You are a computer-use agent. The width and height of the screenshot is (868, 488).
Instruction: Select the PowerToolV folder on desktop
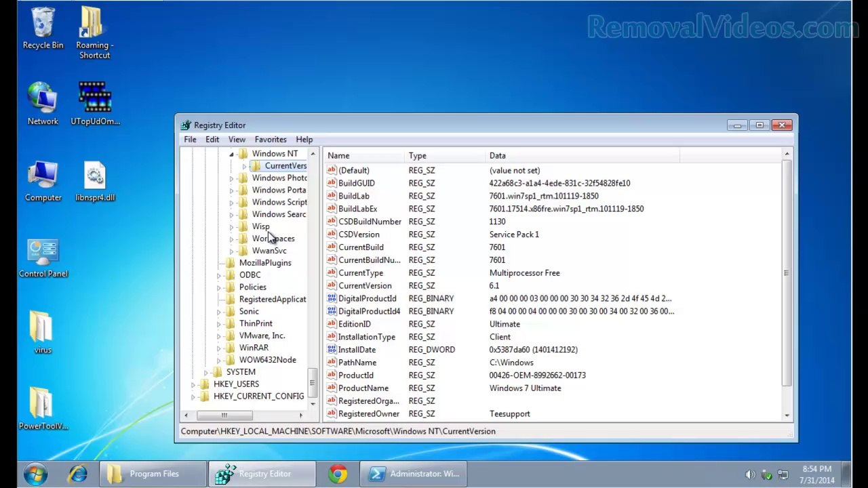(43, 409)
